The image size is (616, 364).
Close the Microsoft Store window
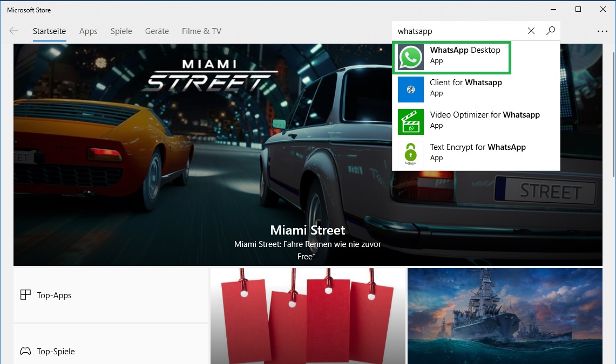click(603, 9)
